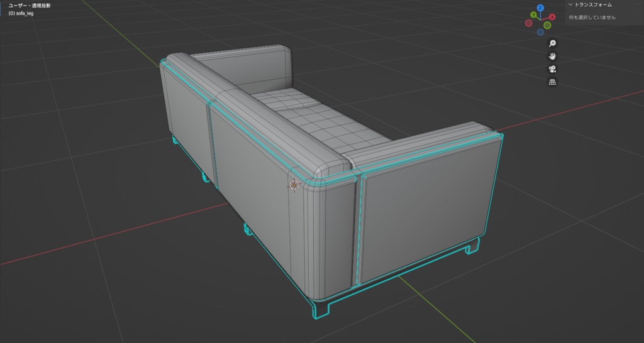Click the (0) sofa_leg object label
Image resolution: width=644 pixels, height=343 pixels.
click(21, 14)
